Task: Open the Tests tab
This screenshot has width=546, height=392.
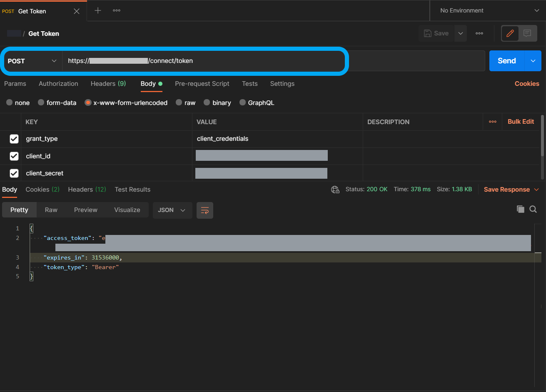Action: click(x=250, y=84)
